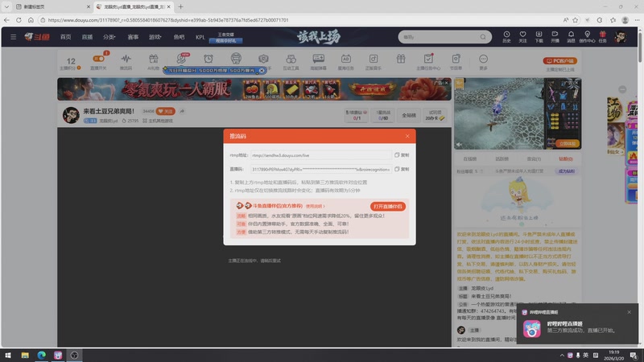Open the 任务 gift icon
Screen dimensions: 644x362
[x=602, y=36]
